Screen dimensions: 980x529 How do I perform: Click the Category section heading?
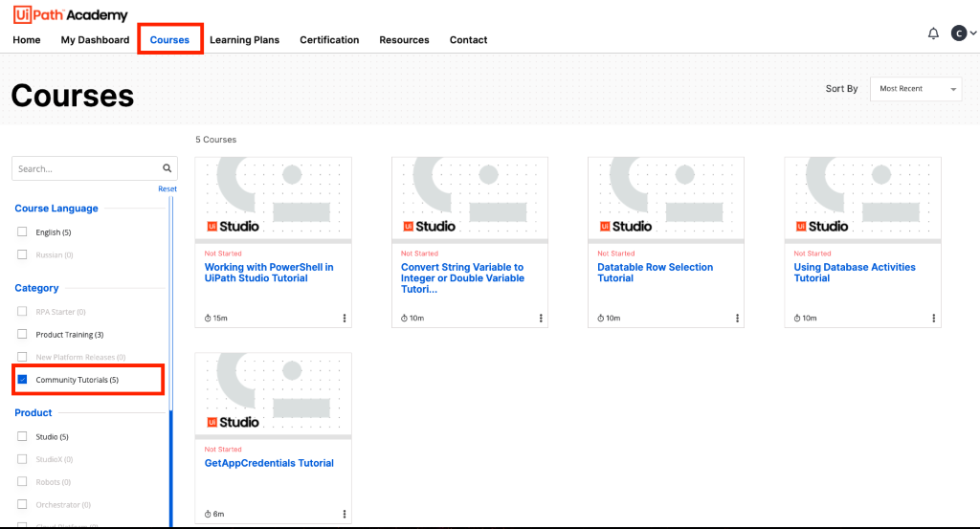pos(36,288)
